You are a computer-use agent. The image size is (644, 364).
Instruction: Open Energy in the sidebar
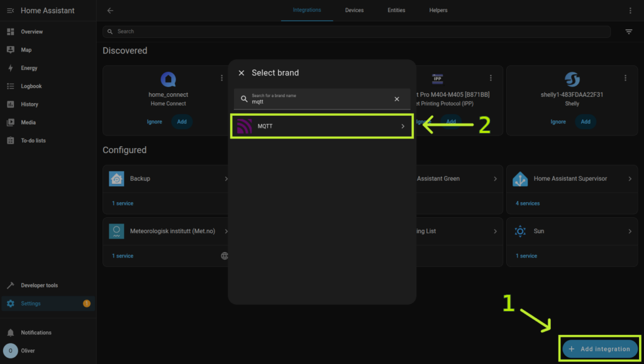click(29, 68)
